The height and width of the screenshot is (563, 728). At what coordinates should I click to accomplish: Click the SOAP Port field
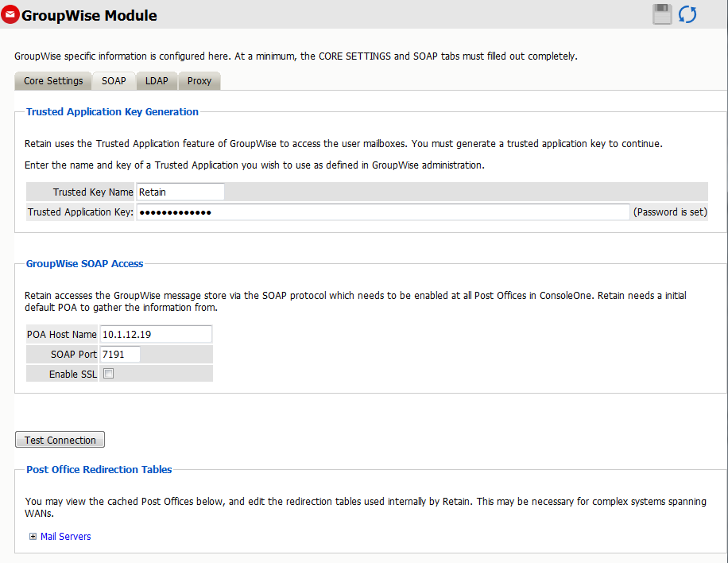120,355
